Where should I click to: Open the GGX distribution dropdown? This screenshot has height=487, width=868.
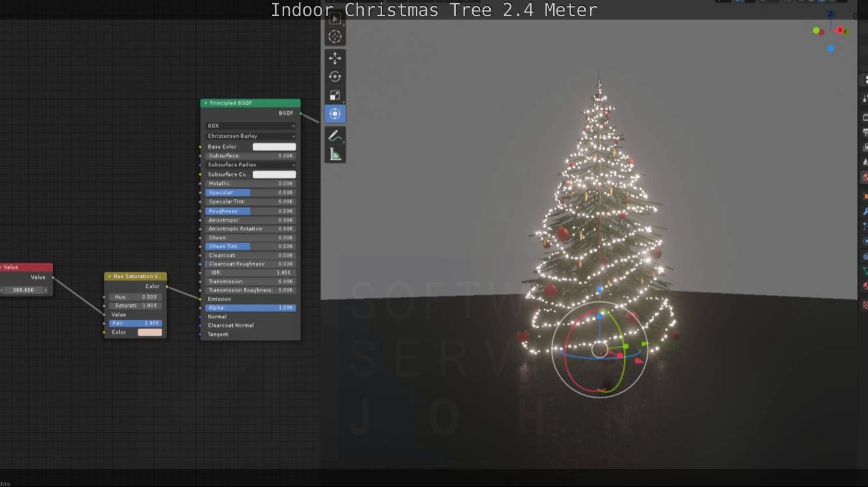[x=251, y=126]
